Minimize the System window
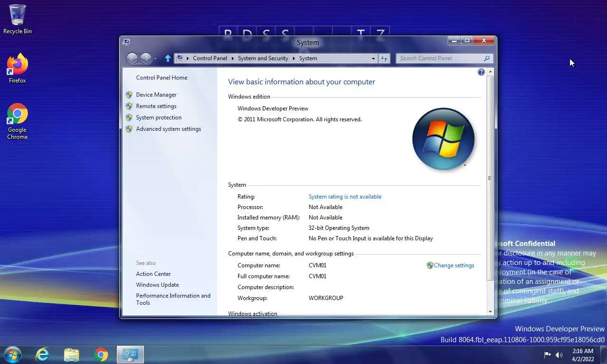607x364 pixels. pyautogui.click(x=454, y=41)
